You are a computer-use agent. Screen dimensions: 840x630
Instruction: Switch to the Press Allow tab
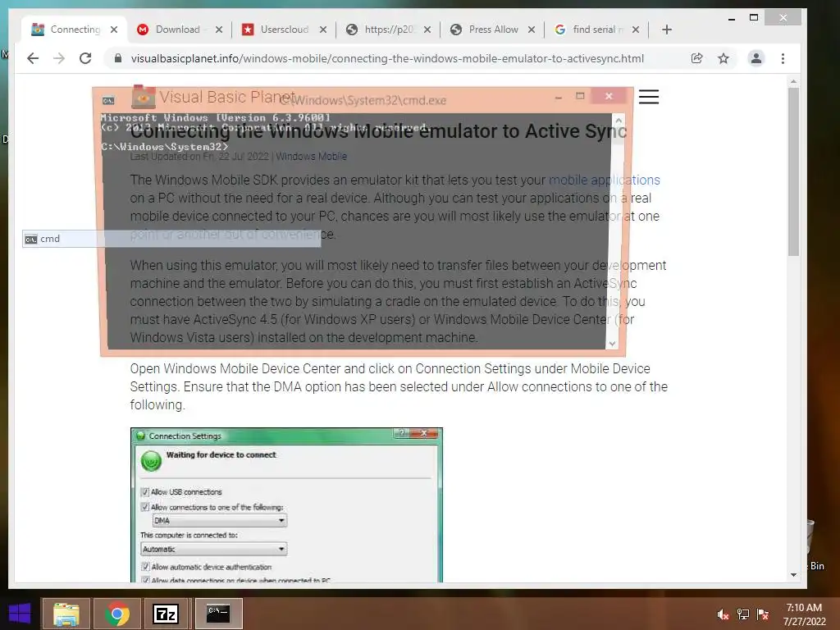click(491, 30)
